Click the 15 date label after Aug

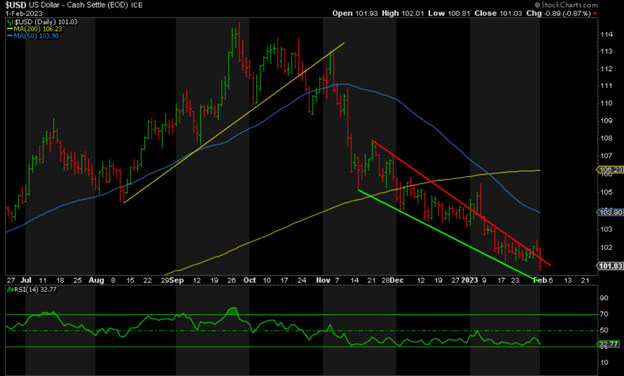[x=130, y=281]
